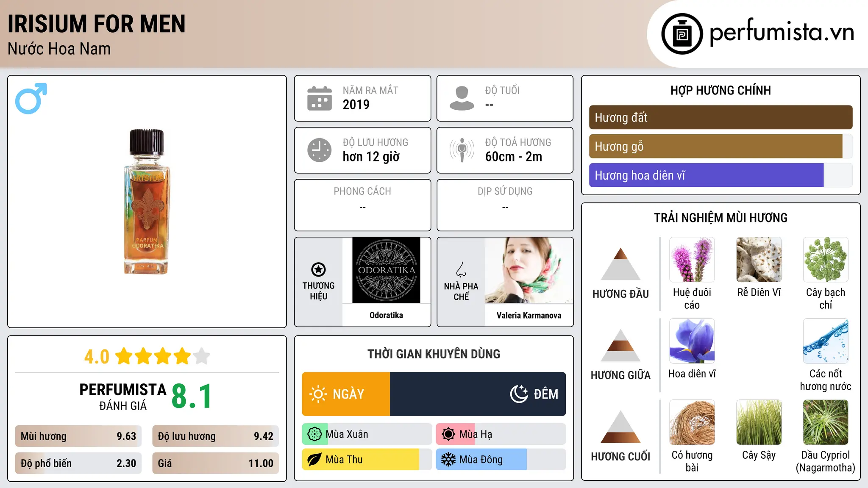Image resolution: width=868 pixels, height=488 pixels.
Task: Click the perfumista.vn perfume bottle logo icon
Action: 682,34
